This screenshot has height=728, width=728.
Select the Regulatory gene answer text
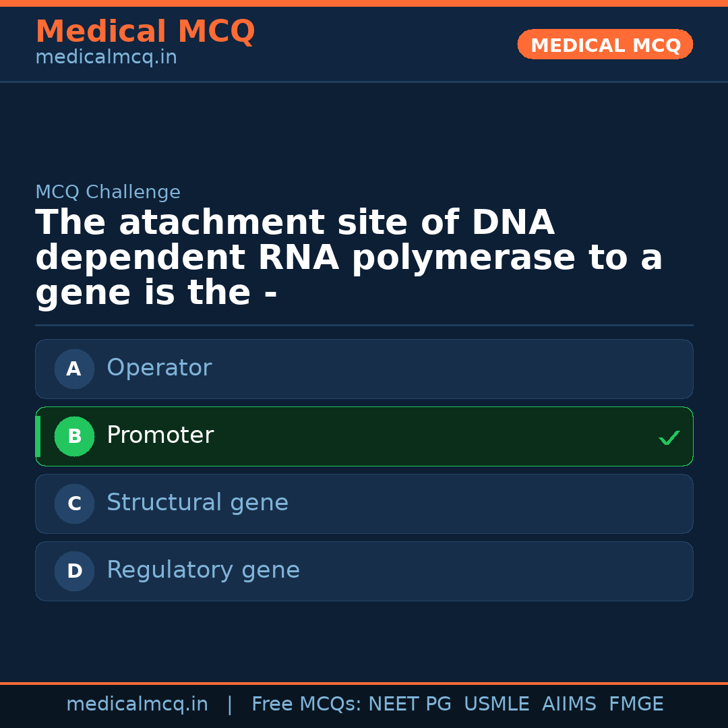coord(203,570)
